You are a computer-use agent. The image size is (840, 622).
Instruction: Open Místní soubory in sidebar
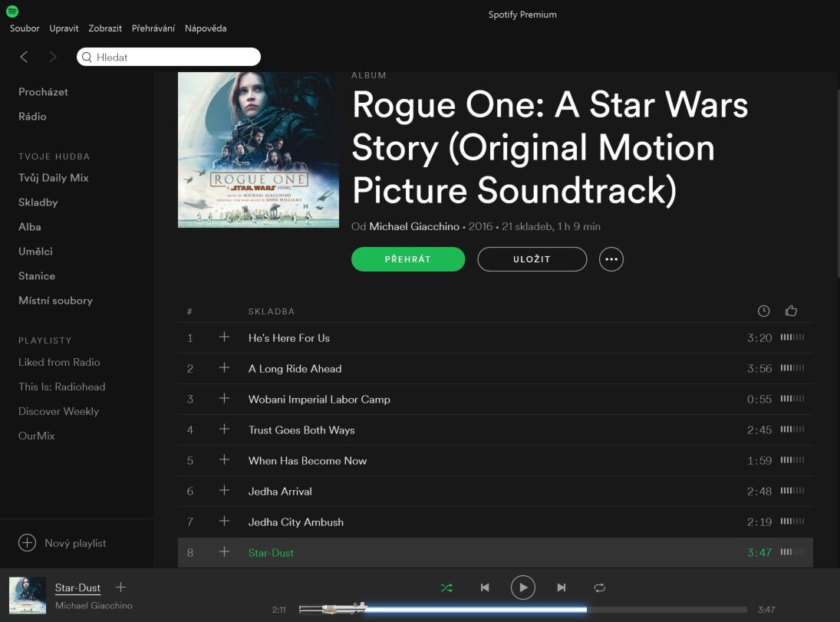pos(56,301)
